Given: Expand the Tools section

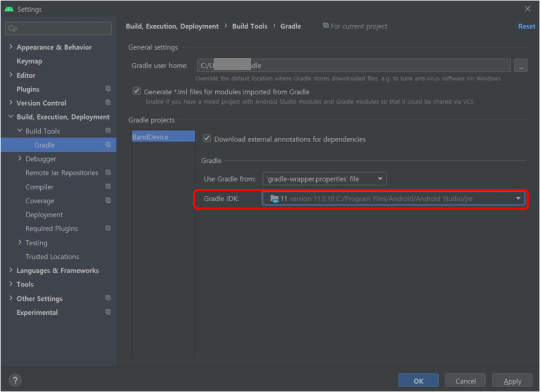Looking at the screenshot, I should click(11, 284).
